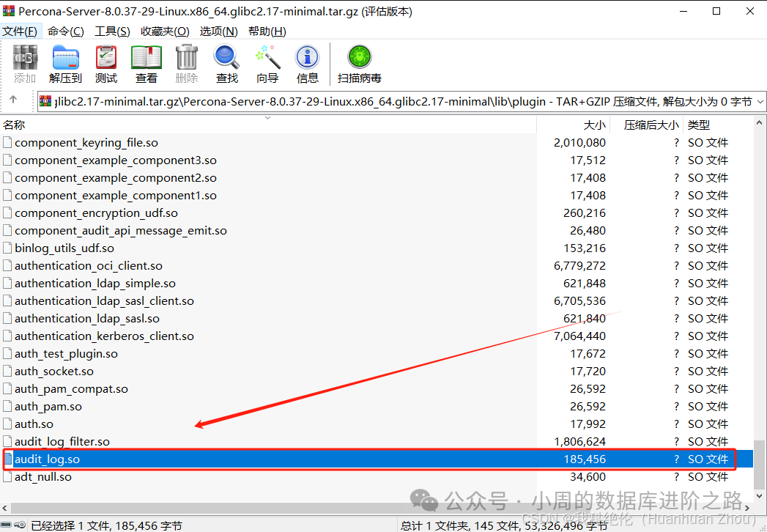767x532 pixels.
Task: Open the 查看 (View) icon
Action: click(x=146, y=64)
